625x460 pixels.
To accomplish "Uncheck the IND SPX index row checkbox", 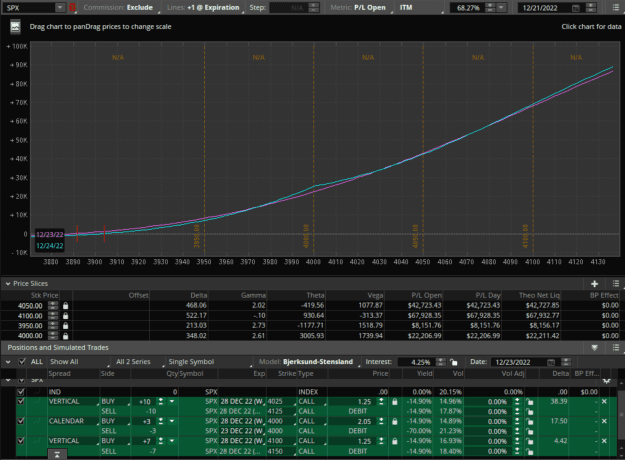I will pos(21,392).
